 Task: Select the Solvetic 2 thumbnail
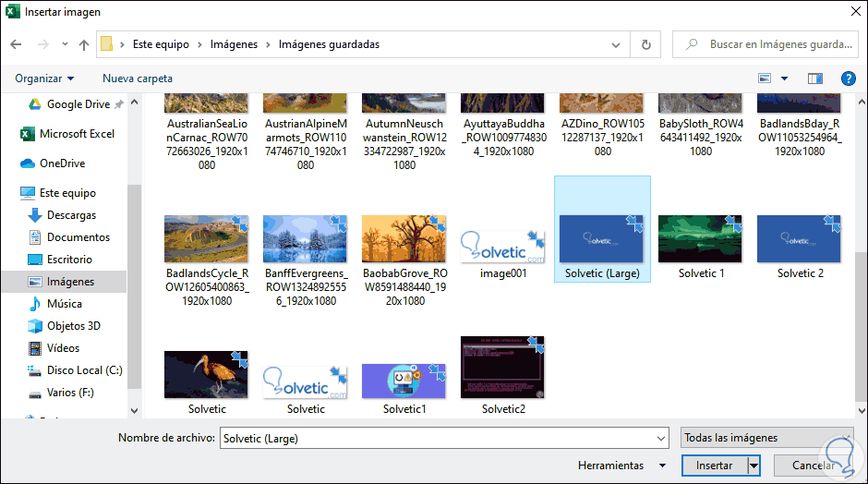800,238
